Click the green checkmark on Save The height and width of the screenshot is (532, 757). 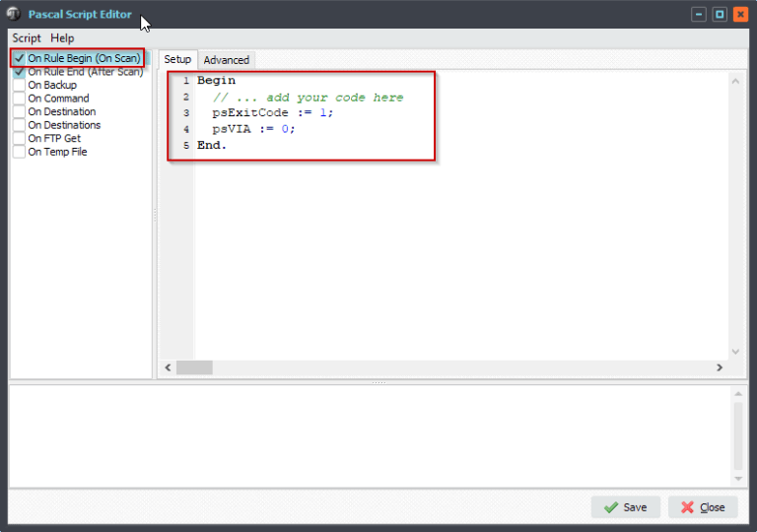pos(611,507)
